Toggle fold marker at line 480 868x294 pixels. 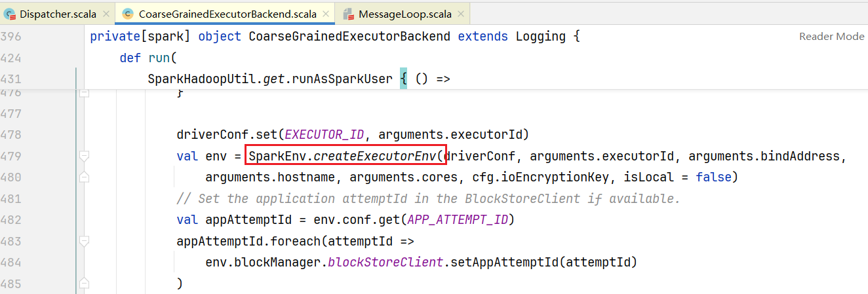coord(83,177)
